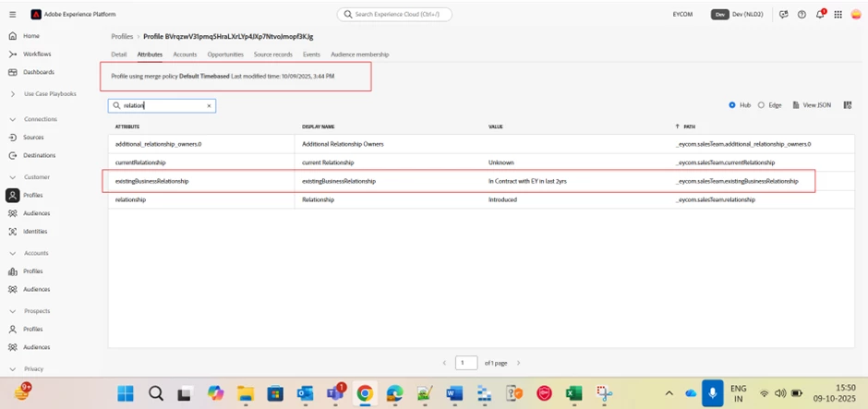This screenshot has height=409, width=868.
Task: Click the attribute search field containing relation
Action: tap(162, 105)
